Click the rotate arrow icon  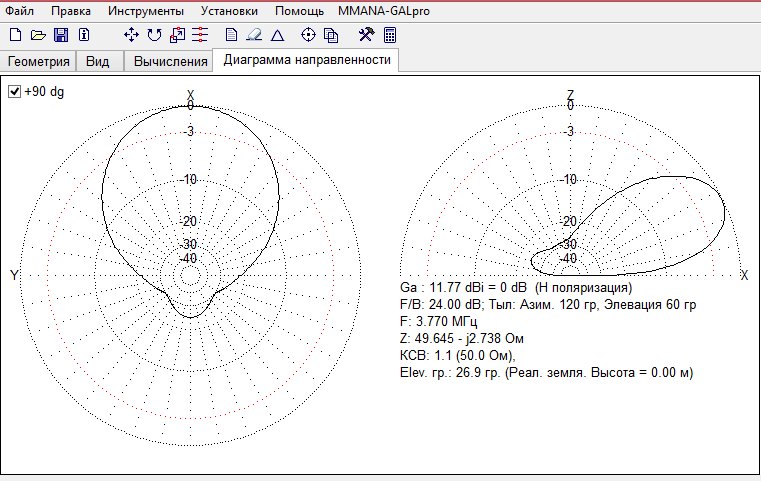point(154,35)
